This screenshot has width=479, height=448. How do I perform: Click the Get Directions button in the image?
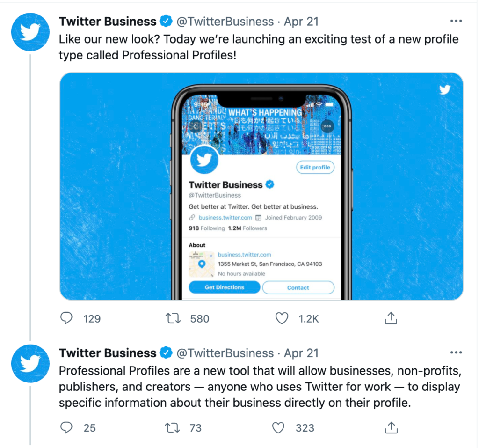224,287
